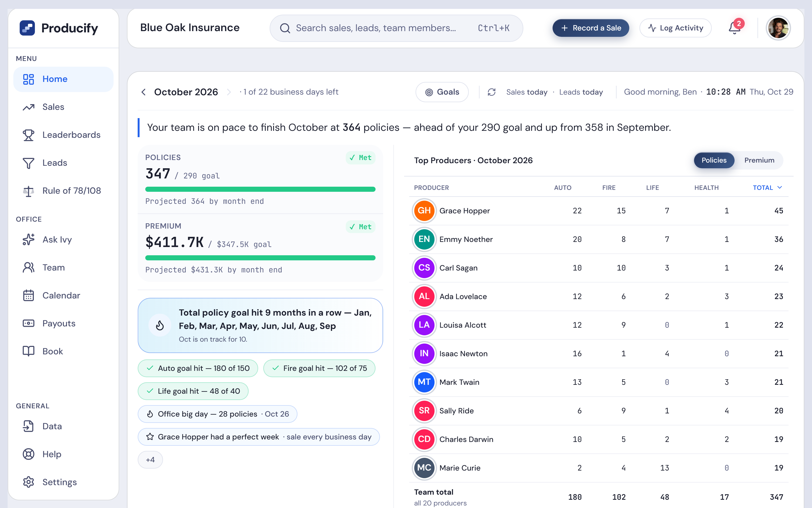Open Sales today view
Viewport: 812px width, 508px height.
[x=527, y=92]
